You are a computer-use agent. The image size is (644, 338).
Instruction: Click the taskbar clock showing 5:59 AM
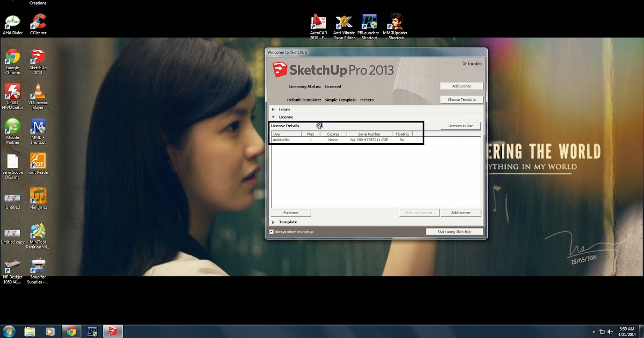(x=627, y=331)
